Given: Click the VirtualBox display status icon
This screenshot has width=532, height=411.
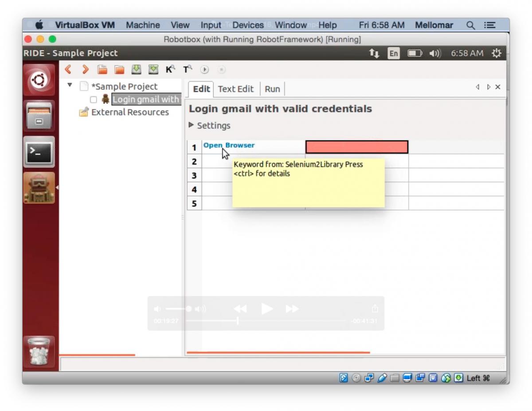Looking at the screenshot, I should 408,378.
